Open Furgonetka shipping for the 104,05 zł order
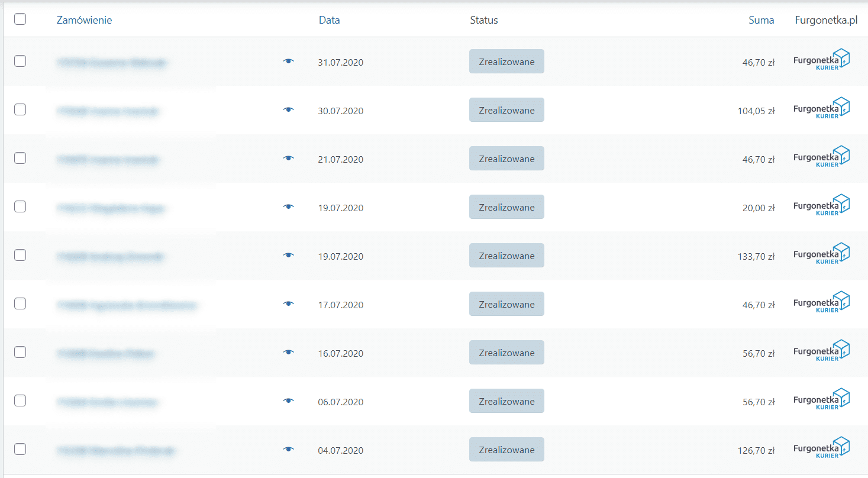Image resolution: width=868 pixels, height=478 pixels. [x=821, y=109]
